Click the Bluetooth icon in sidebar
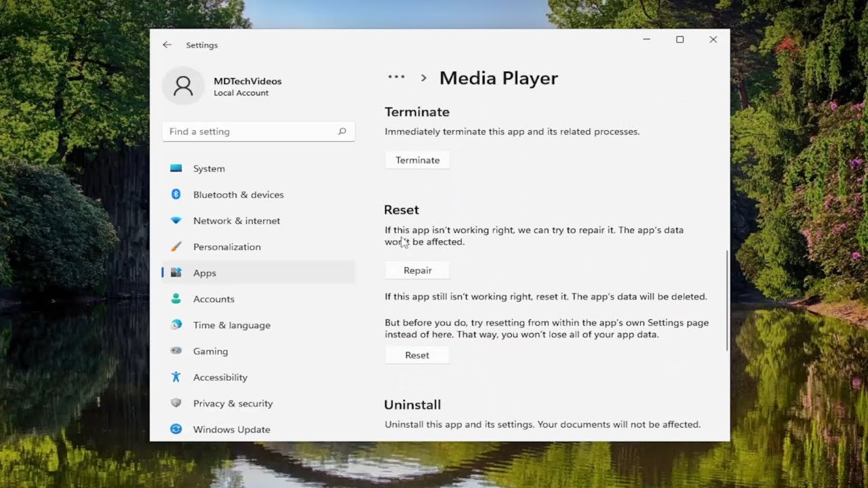The image size is (868, 488). coord(176,195)
